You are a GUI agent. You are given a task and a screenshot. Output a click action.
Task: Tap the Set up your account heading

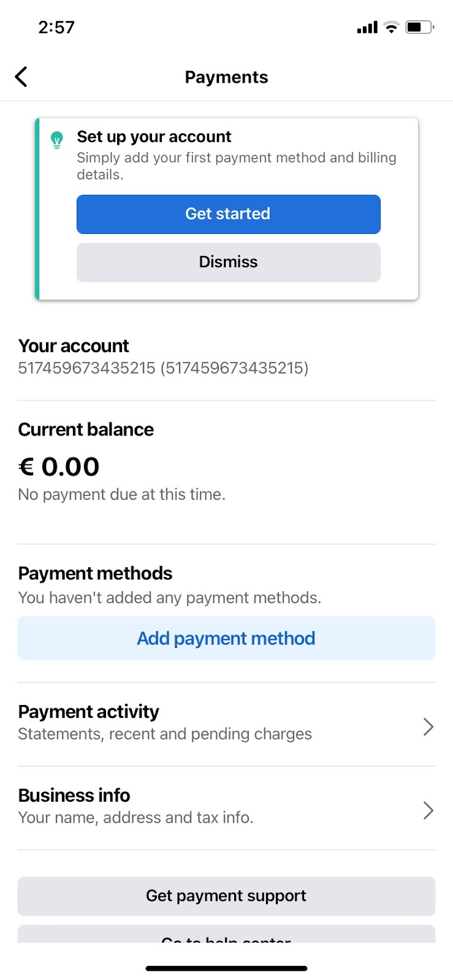[154, 137]
